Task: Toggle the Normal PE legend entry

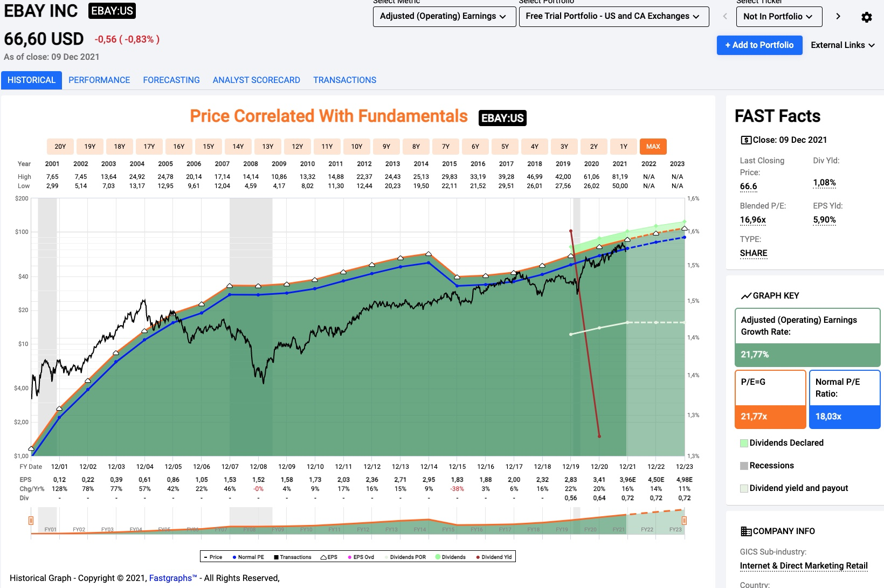Action: click(248, 557)
